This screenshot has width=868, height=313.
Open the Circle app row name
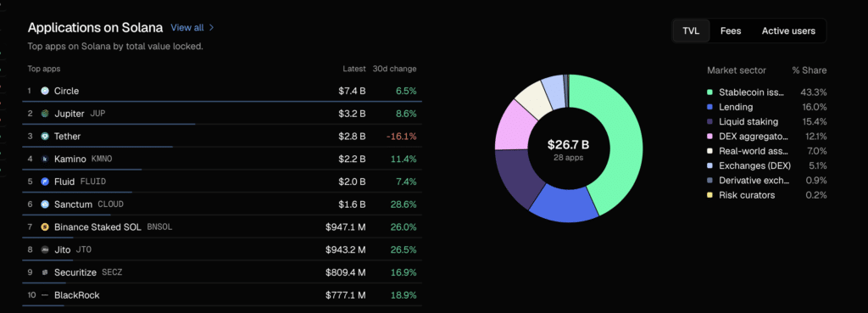coord(66,91)
